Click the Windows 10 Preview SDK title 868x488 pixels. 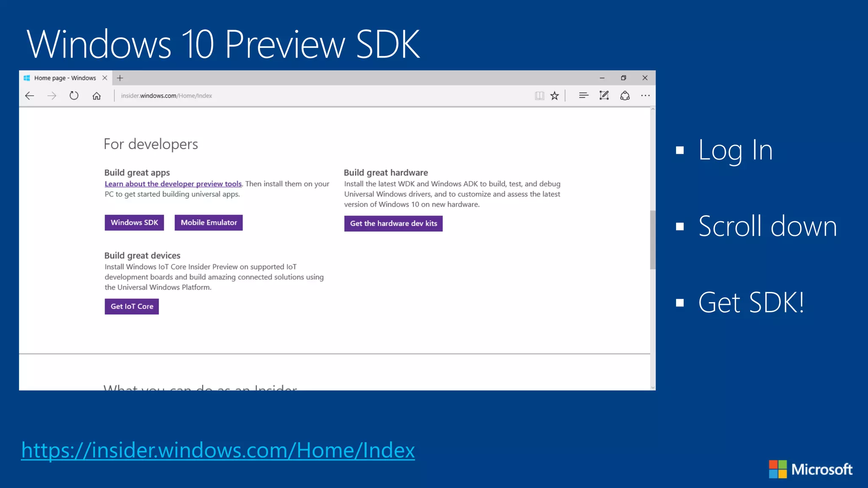[x=223, y=44]
